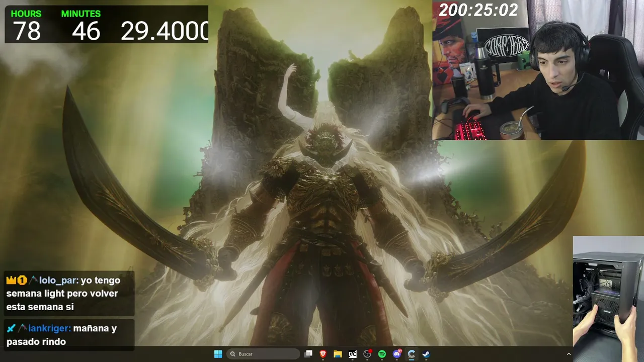Image resolution: width=644 pixels, height=362 pixels.
Task: Click the MINUTES label on the timer overlay
Action: pyautogui.click(x=81, y=14)
